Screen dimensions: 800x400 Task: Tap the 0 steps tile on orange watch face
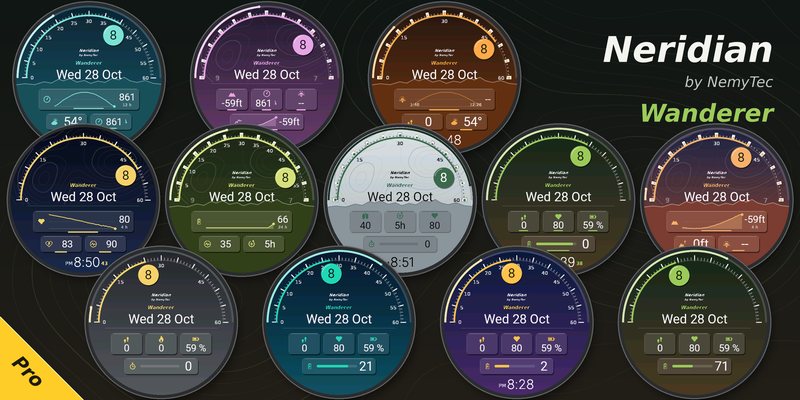pos(422,121)
